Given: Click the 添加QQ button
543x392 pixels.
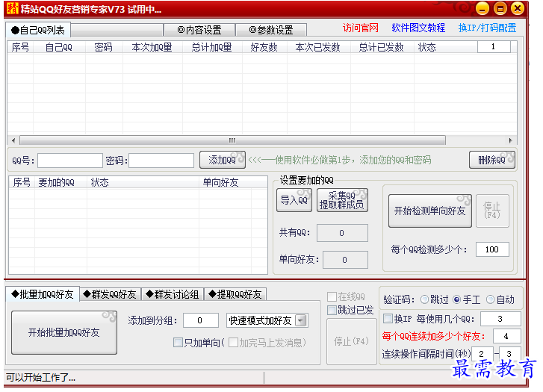Looking at the screenshot, I should coord(223,160).
